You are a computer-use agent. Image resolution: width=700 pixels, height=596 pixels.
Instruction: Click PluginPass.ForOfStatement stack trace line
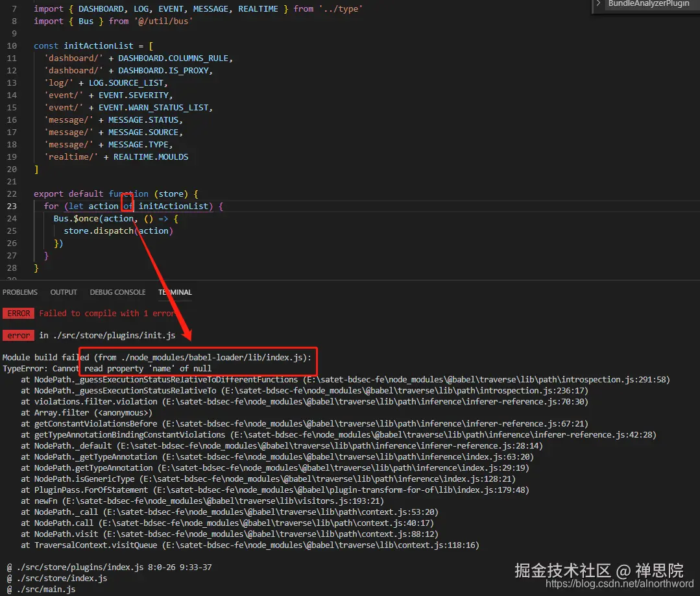[274, 490]
